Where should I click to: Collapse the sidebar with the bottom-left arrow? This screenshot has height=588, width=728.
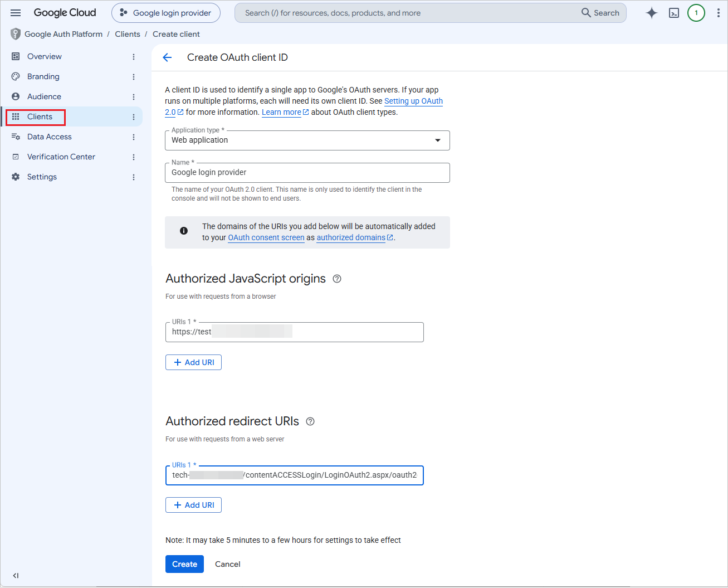coord(16,576)
